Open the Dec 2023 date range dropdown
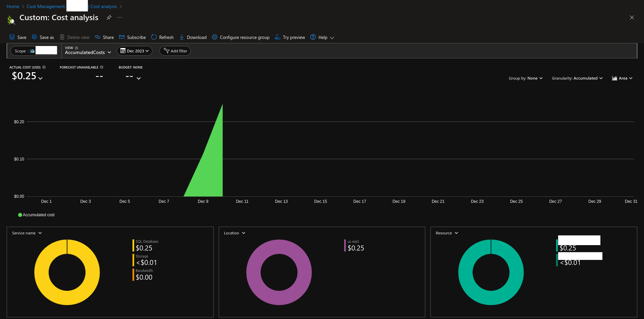 click(135, 51)
